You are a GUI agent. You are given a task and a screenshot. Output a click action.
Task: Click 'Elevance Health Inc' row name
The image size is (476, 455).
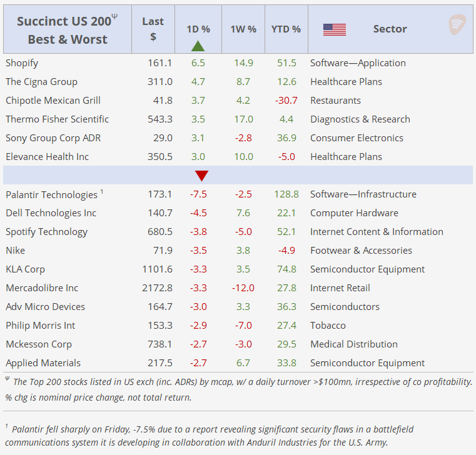pos(48,157)
